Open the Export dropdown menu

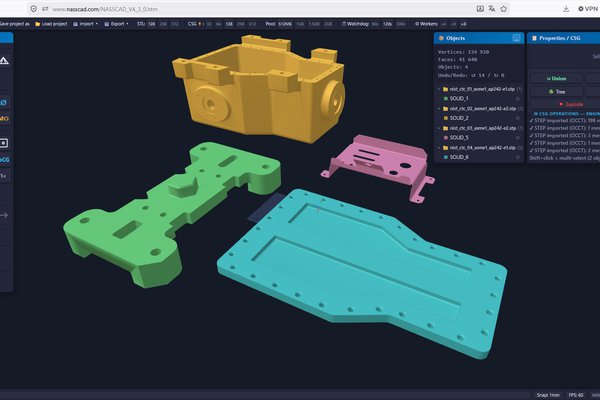pos(117,24)
